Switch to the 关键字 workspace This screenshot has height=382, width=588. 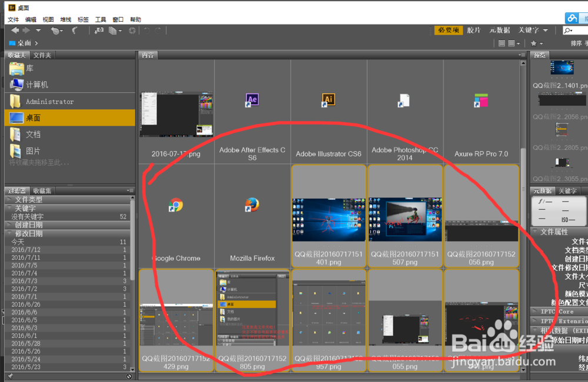pyautogui.click(x=529, y=31)
